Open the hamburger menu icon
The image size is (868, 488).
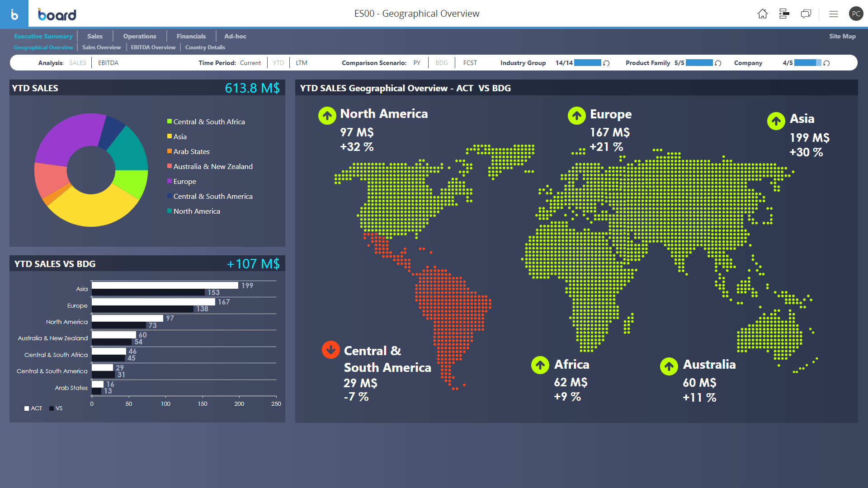(834, 14)
